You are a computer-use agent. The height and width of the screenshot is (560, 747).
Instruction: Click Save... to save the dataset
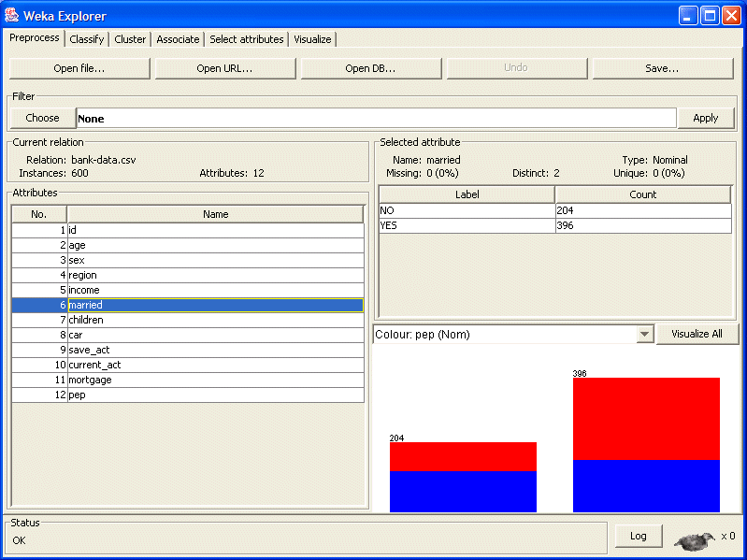coord(662,68)
